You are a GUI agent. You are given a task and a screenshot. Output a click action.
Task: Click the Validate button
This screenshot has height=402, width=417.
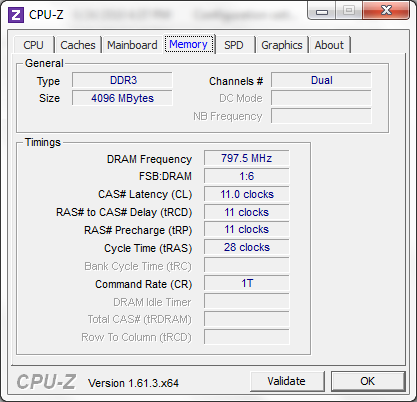[287, 381]
